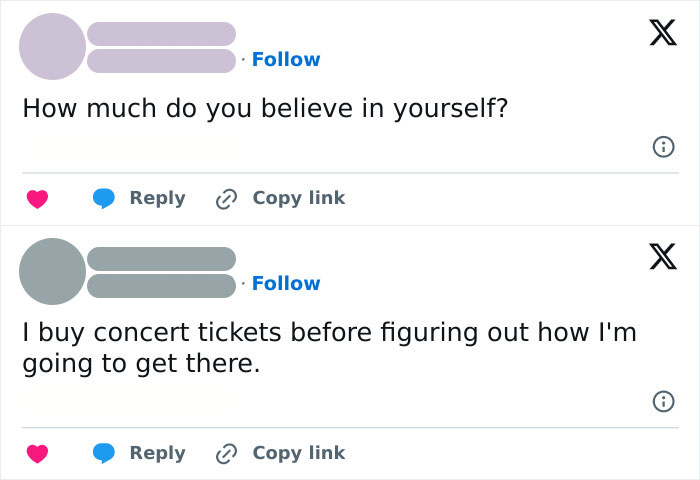Like the concert tickets post with the heart

pyautogui.click(x=37, y=454)
